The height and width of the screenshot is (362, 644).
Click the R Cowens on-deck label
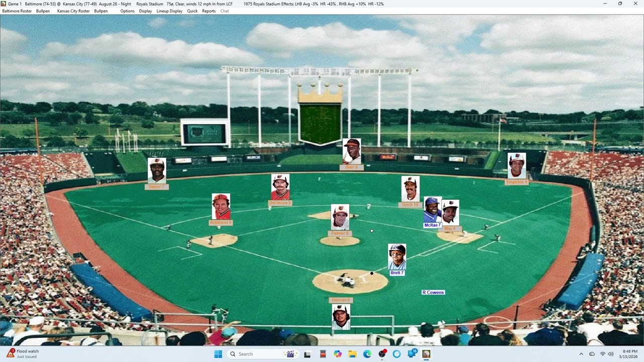click(433, 292)
